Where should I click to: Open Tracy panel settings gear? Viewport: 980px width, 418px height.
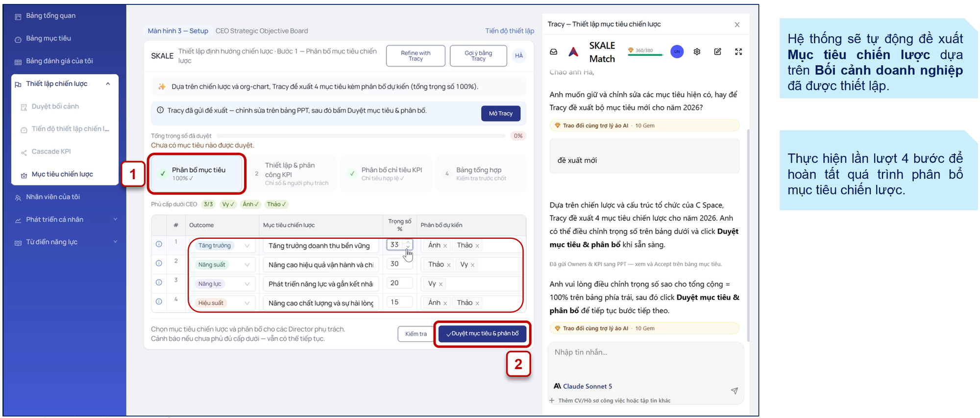coord(697,51)
